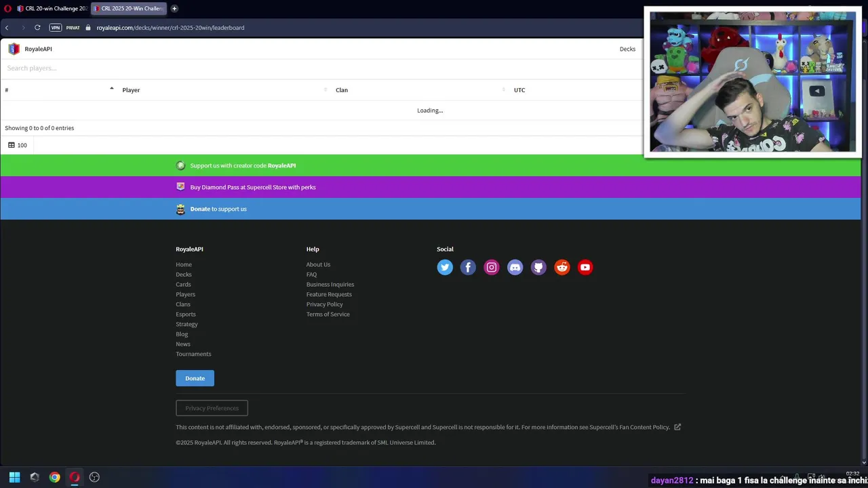Click the green creator code gem icon

click(180, 165)
